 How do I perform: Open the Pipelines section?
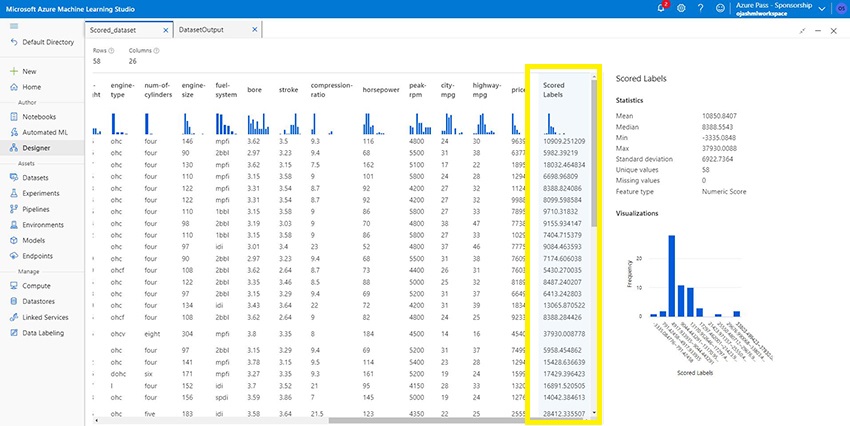pyautogui.click(x=38, y=209)
